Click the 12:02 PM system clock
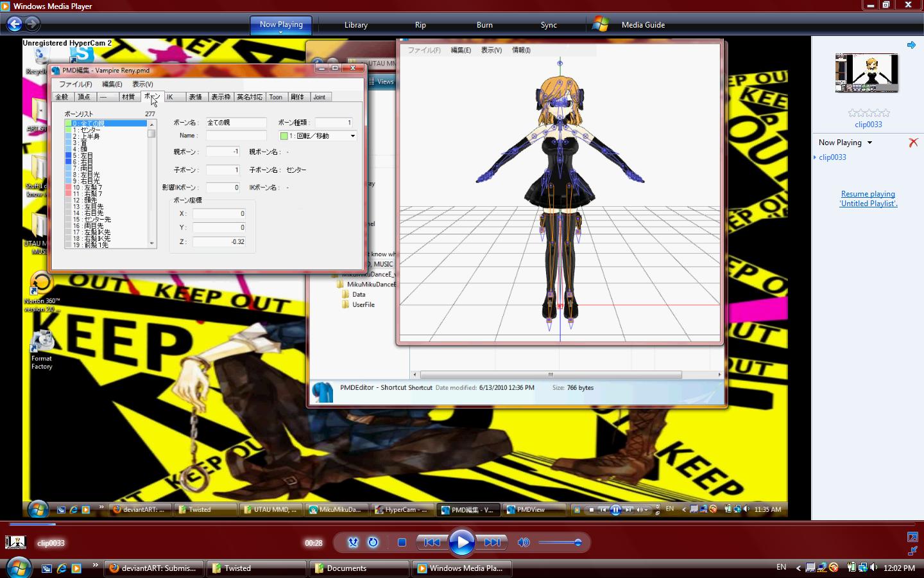Screen dimensions: 924x578 899,568
